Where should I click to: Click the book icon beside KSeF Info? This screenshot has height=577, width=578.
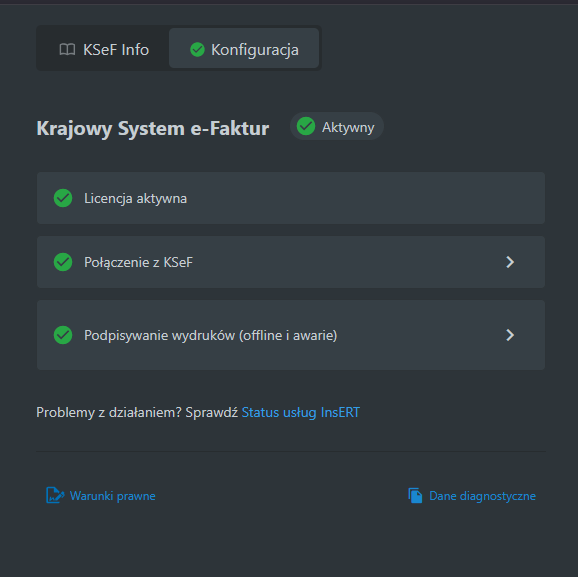(x=67, y=49)
